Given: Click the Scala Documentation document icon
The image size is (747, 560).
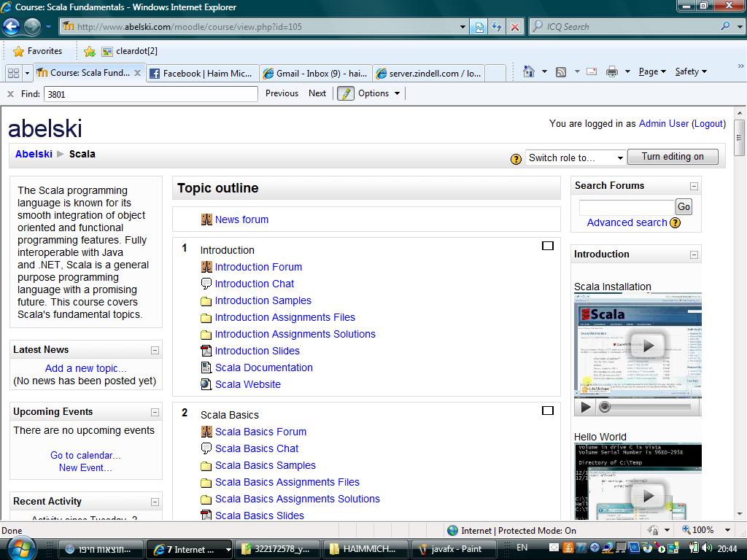Looking at the screenshot, I should [x=206, y=367].
